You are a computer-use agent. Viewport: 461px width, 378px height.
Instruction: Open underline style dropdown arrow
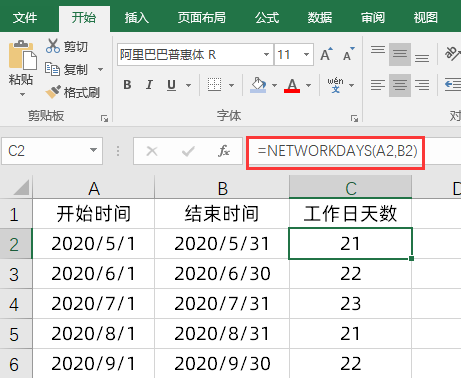[x=188, y=85]
